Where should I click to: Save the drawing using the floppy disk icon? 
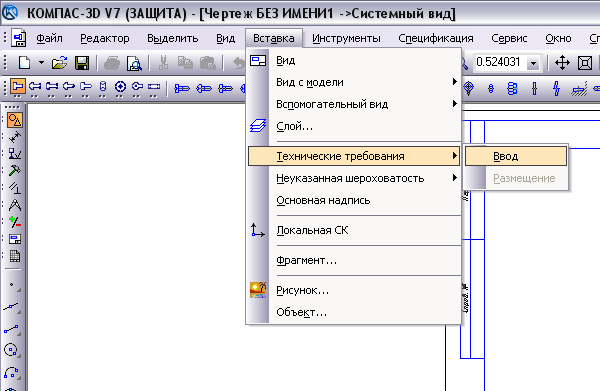(82, 63)
